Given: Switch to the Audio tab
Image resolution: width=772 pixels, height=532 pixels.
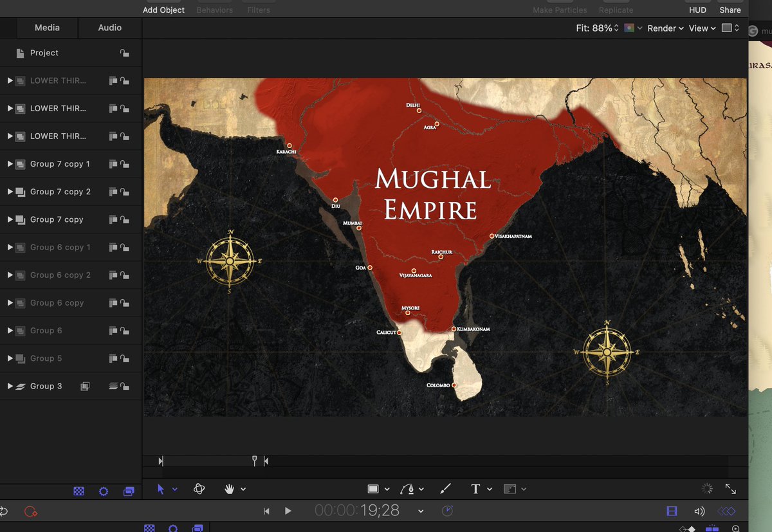Looking at the screenshot, I should tap(110, 28).
